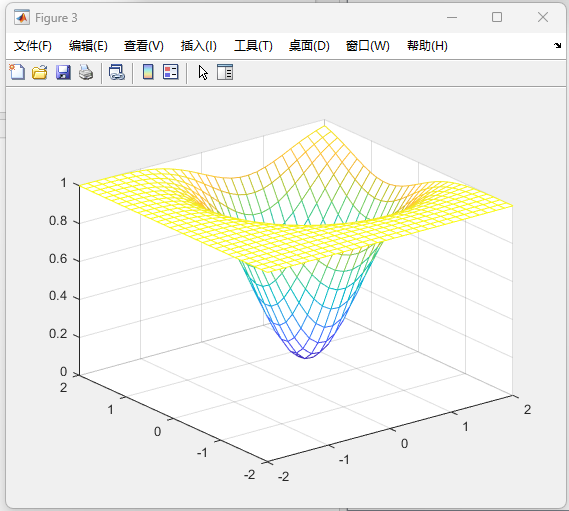Click the MATLAB logo in title bar

click(22, 17)
